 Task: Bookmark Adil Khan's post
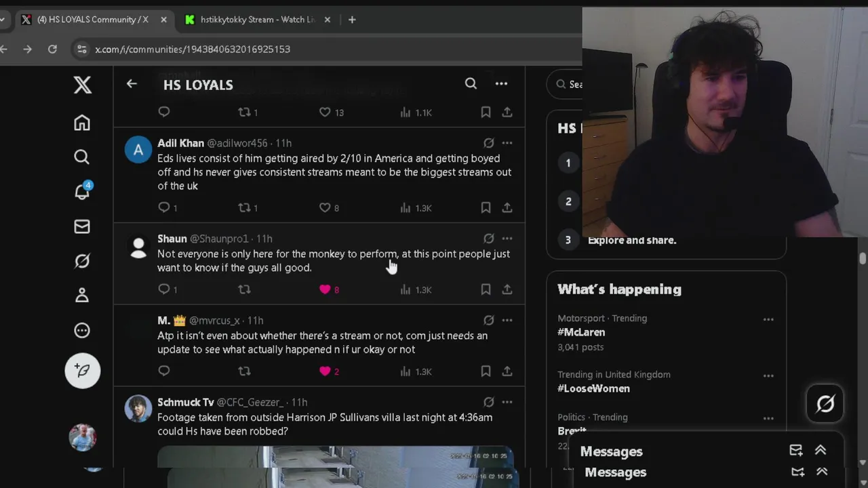coord(486,207)
